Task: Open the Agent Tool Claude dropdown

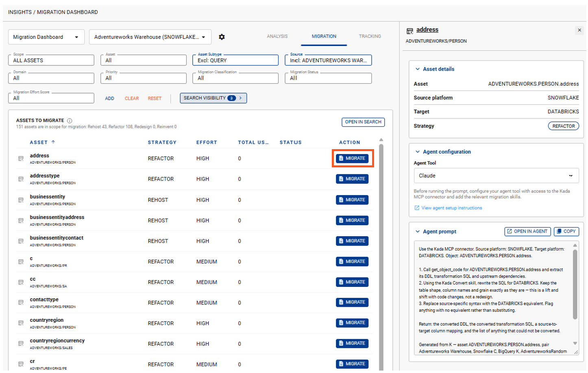Action: (x=496, y=176)
